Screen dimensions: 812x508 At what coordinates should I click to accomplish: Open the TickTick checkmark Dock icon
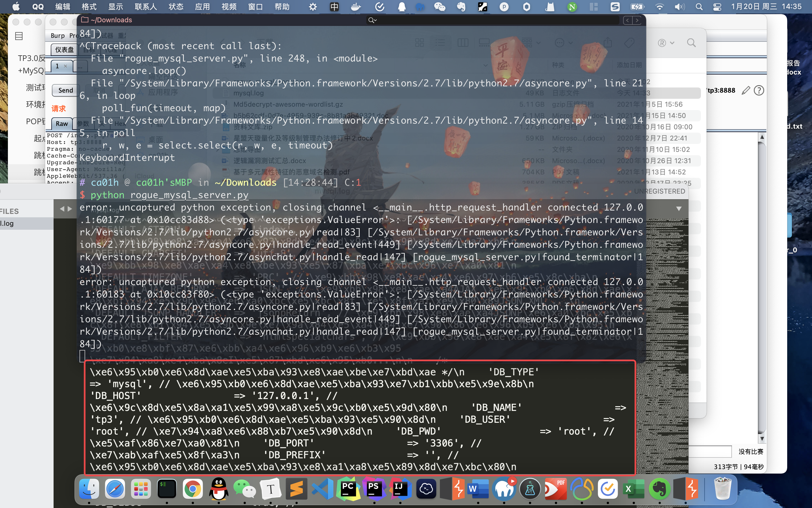click(x=608, y=489)
